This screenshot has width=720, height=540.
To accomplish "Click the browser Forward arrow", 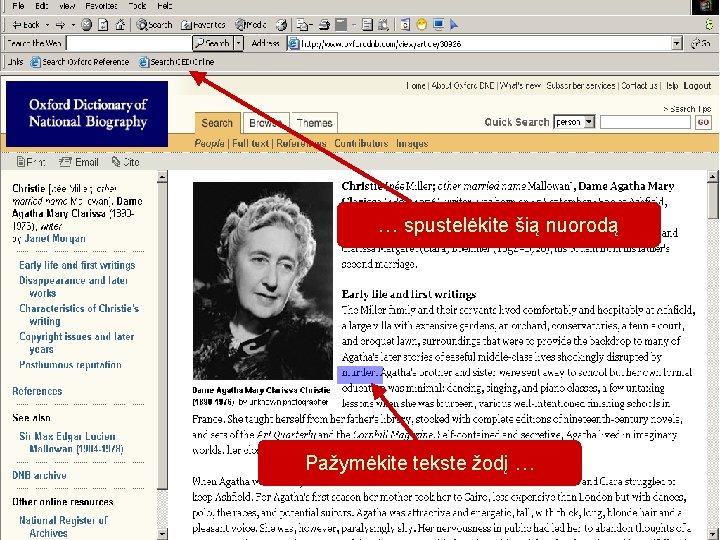I will (x=61, y=25).
